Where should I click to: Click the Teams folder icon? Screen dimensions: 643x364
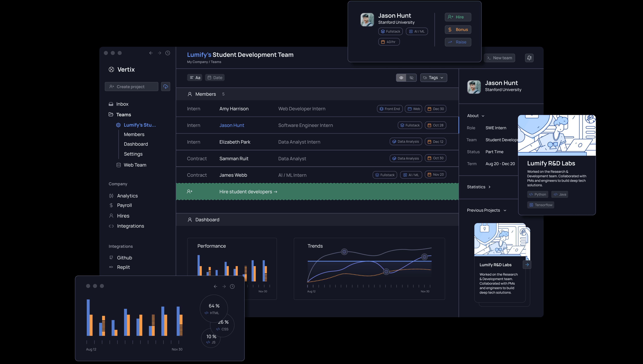click(111, 114)
